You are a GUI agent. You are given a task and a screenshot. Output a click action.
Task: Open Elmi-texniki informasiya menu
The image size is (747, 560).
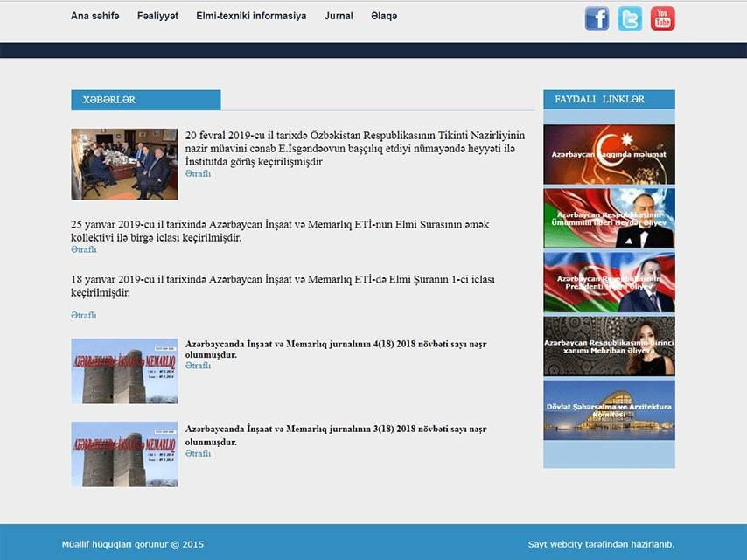[x=251, y=16]
